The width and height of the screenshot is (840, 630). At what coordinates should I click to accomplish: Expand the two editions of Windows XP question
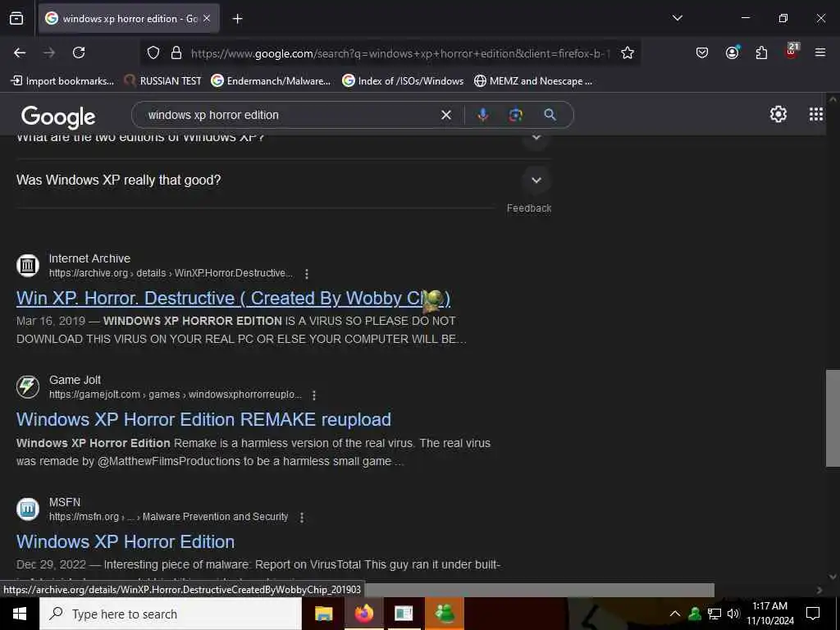pos(283,141)
